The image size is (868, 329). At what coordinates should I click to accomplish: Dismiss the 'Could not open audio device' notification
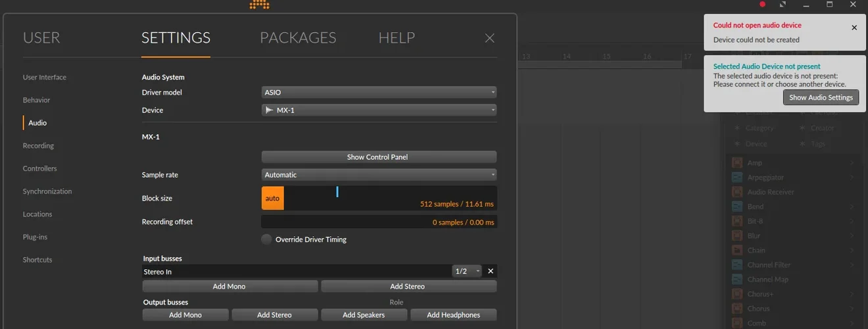pos(854,28)
